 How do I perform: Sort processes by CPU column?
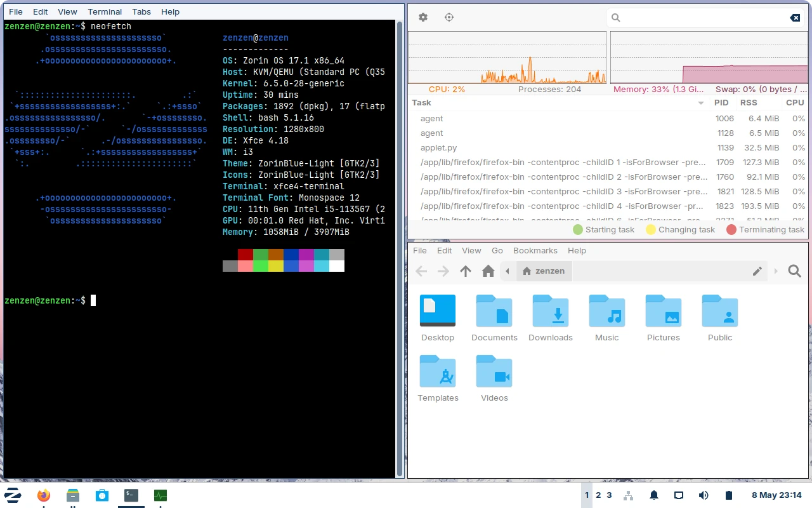(794, 103)
